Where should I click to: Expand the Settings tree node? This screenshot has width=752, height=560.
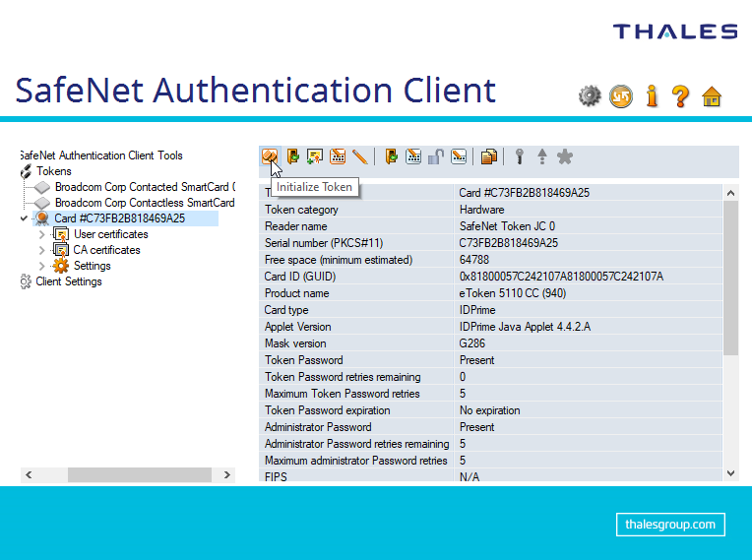click(41, 266)
